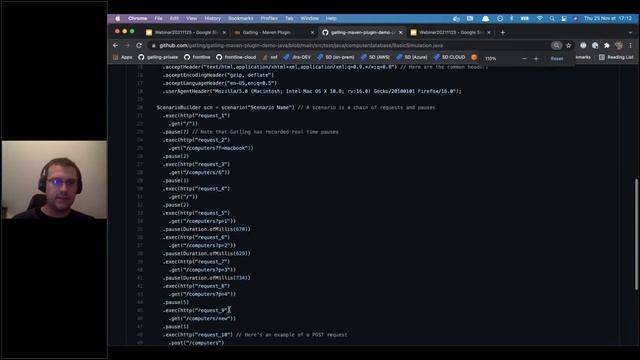This screenshot has width=640, height=360.
Task: Open the sof bookmark
Action: (x=270, y=57)
